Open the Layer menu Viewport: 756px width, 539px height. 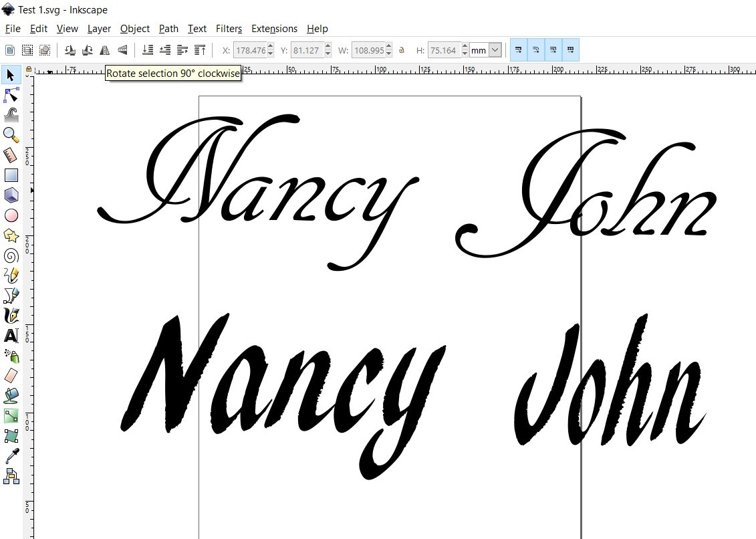tap(99, 29)
